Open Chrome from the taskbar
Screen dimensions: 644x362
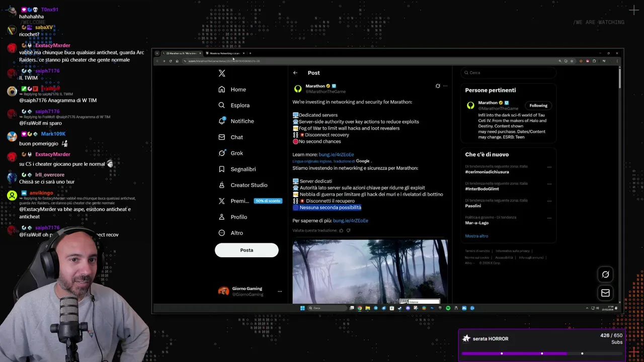pos(360,308)
